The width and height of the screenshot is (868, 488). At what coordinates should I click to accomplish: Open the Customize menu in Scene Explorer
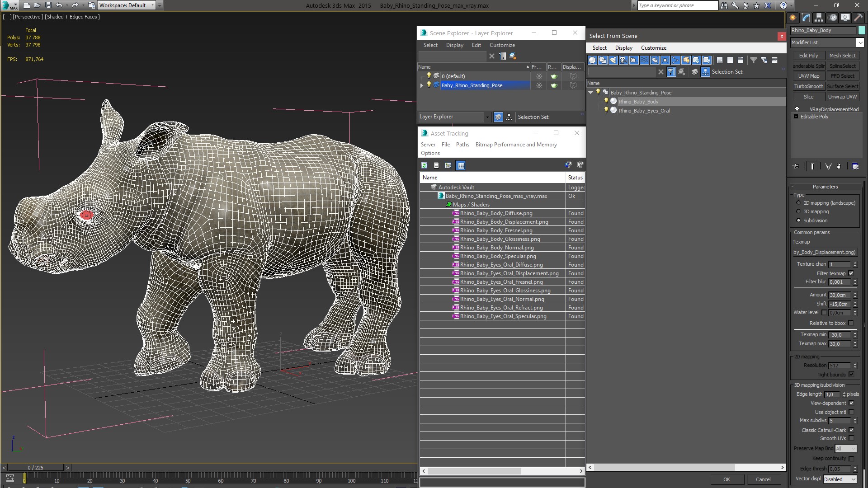point(503,45)
